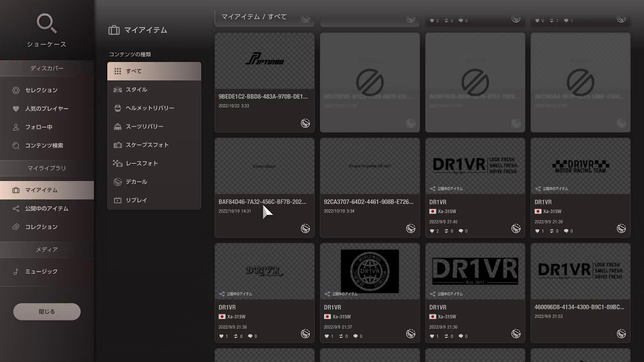Click decal type icon on 460096D8 card
644x362 pixels.
coord(621,334)
